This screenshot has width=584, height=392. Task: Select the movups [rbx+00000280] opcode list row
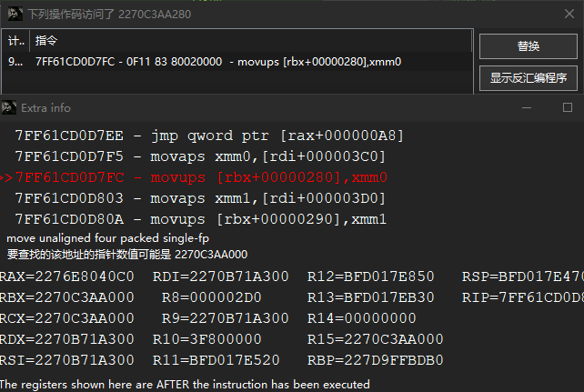tap(218, 62)
